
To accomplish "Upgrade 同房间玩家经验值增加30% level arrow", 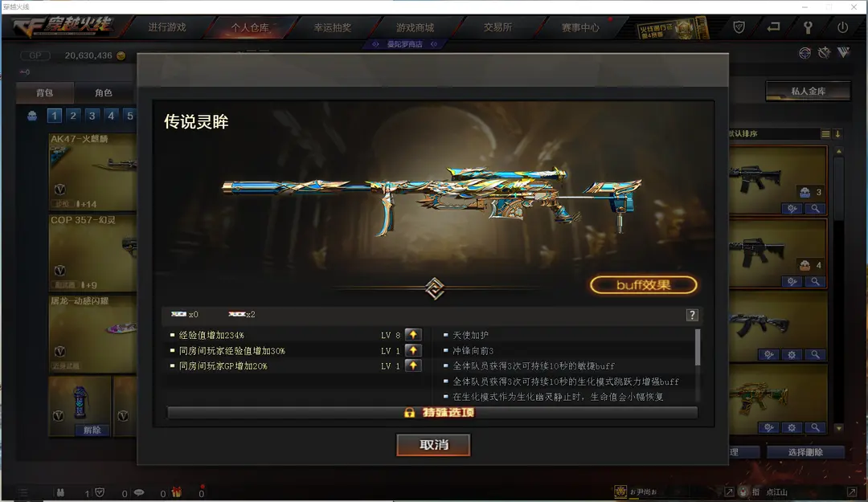I will point(413,350).
